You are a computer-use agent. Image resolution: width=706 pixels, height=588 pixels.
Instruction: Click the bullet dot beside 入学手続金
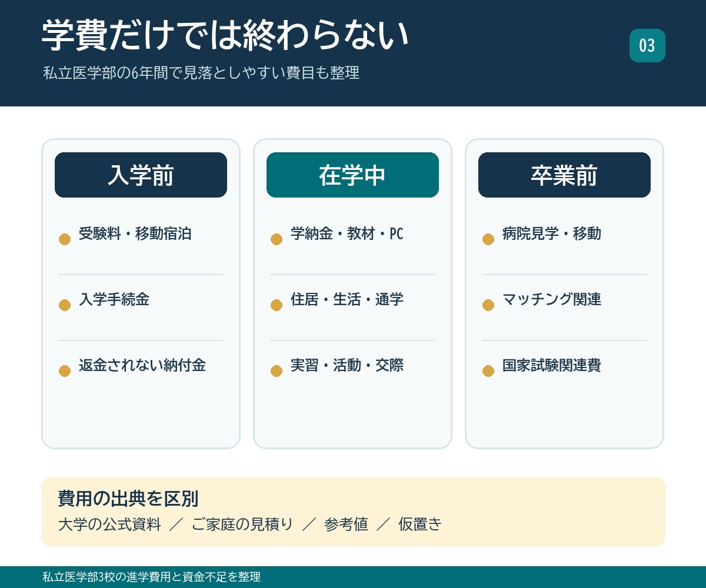click(x=65, y=305)
